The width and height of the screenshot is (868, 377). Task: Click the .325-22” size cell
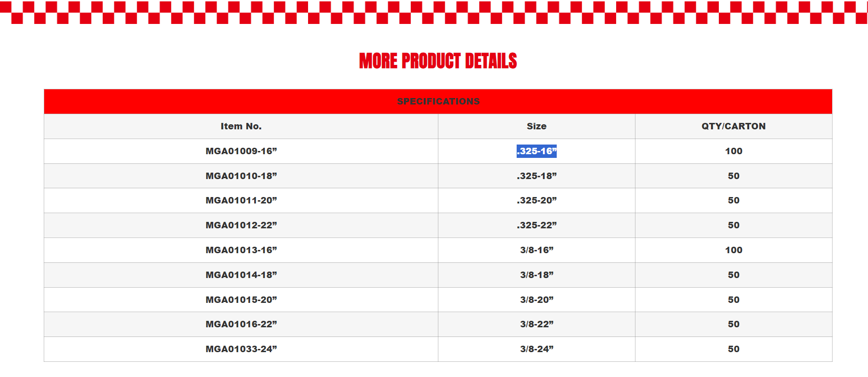[536, 225]
